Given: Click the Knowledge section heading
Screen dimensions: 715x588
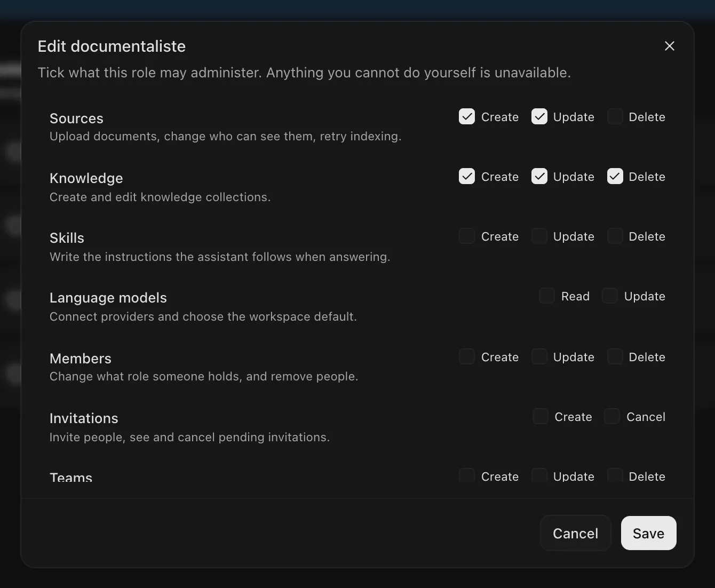Looking at the screenshot, I should point(86,178).
